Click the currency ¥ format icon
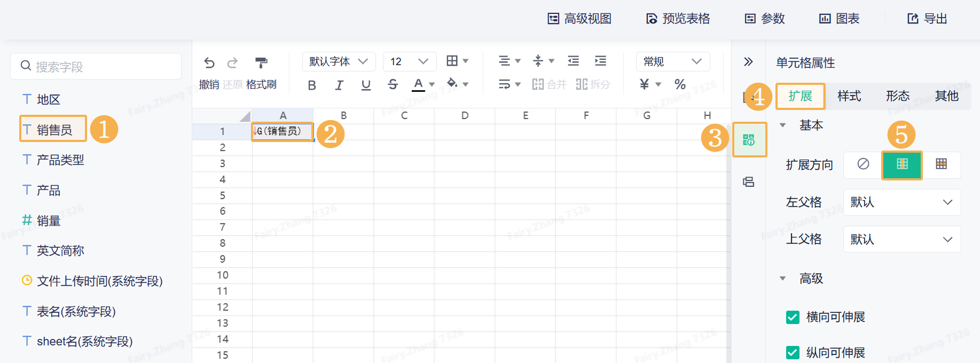The width and height of the screenshot is (980, 363). click(645, 84)
